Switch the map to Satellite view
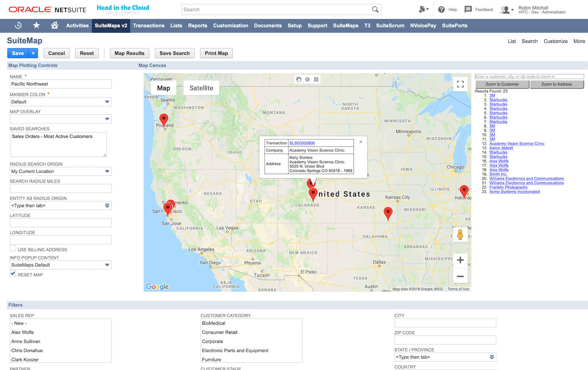This screenshot has width=588, height=370. (201, 87)
